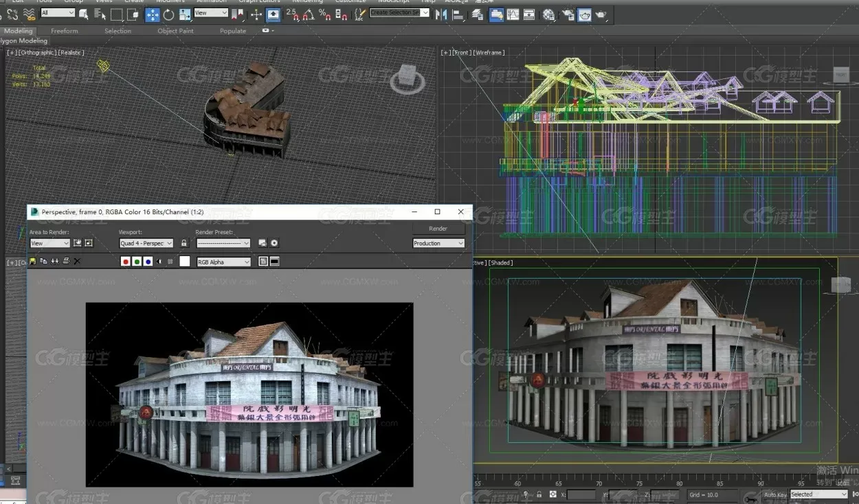Open Edit Named Selection Sets
Viewport: 859px width, 504px height.
[359, 14]
